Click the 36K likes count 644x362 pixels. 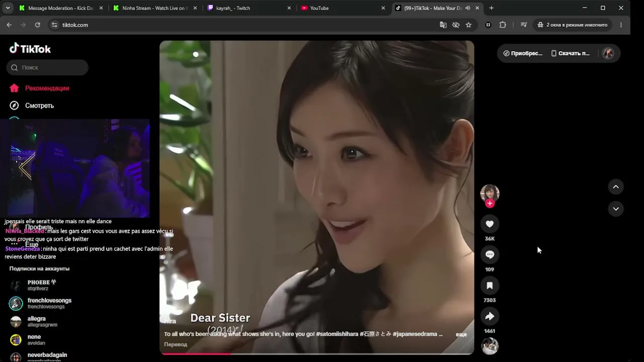[490, 239]
